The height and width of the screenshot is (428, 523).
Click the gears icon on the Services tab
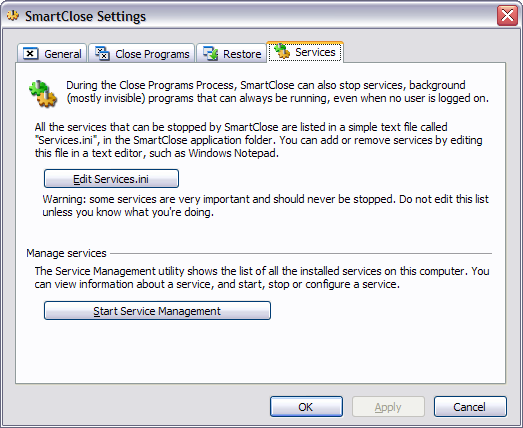pyautogui.click(x=282, y=51)
